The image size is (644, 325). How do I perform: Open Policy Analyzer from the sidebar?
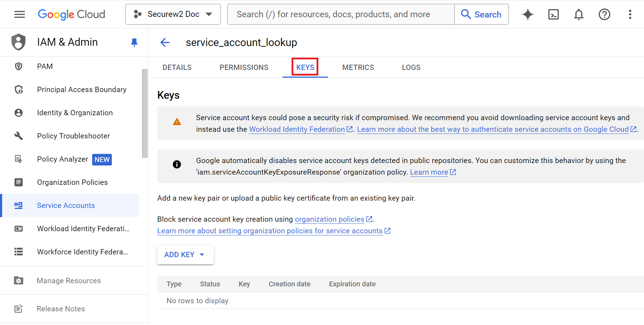[x=62, y=159]
